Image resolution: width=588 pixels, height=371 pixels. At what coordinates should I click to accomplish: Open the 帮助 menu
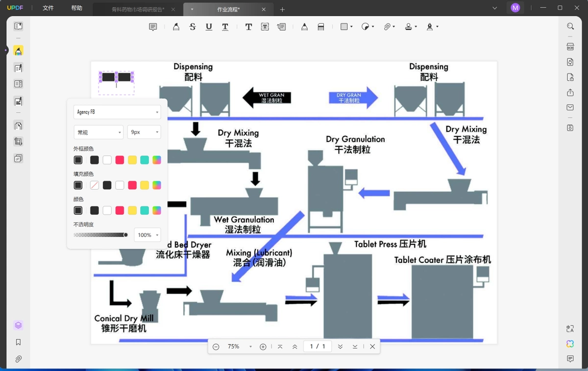[76, 8]
